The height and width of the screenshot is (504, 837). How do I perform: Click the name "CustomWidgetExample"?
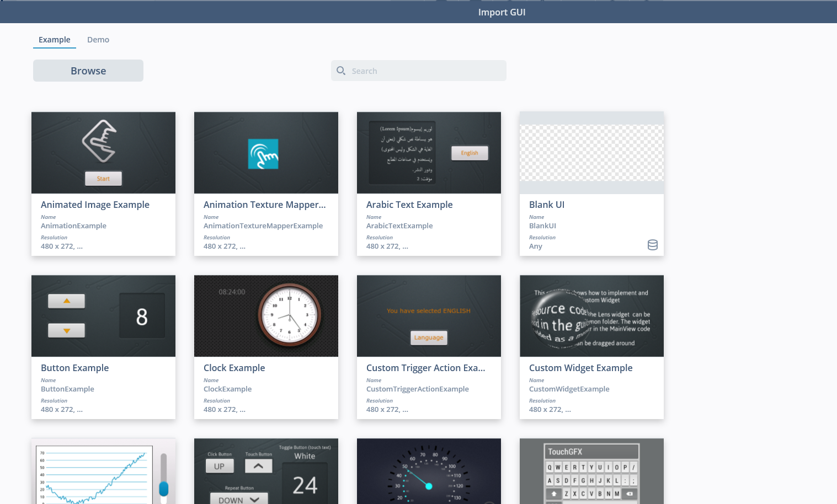pos(569,389)
